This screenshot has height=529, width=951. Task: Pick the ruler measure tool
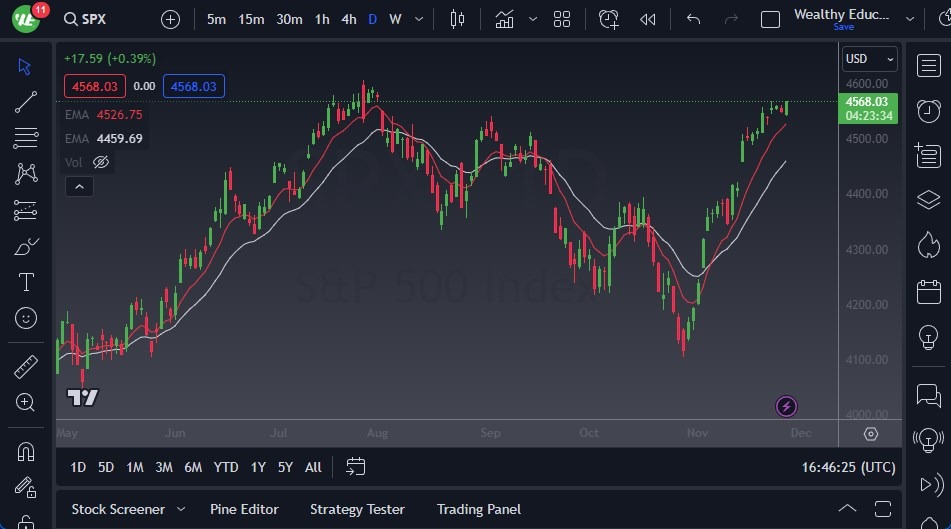(x=25, y=367)
